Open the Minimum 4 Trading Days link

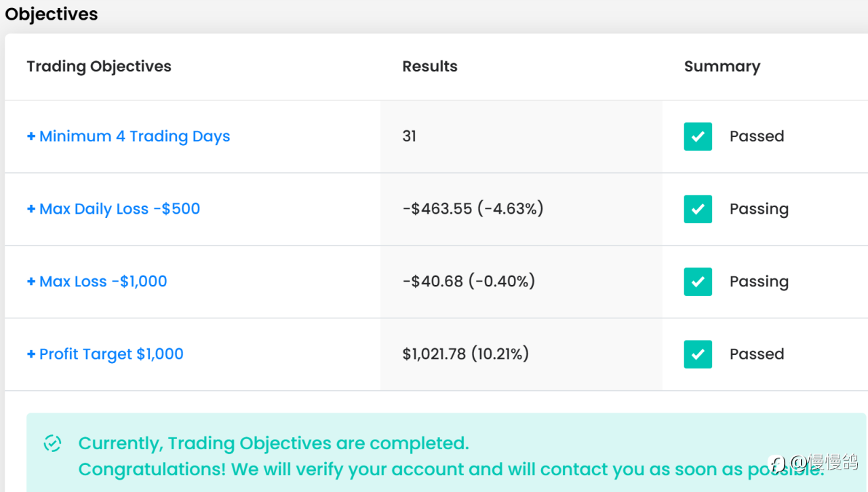[x=134, y=136]
